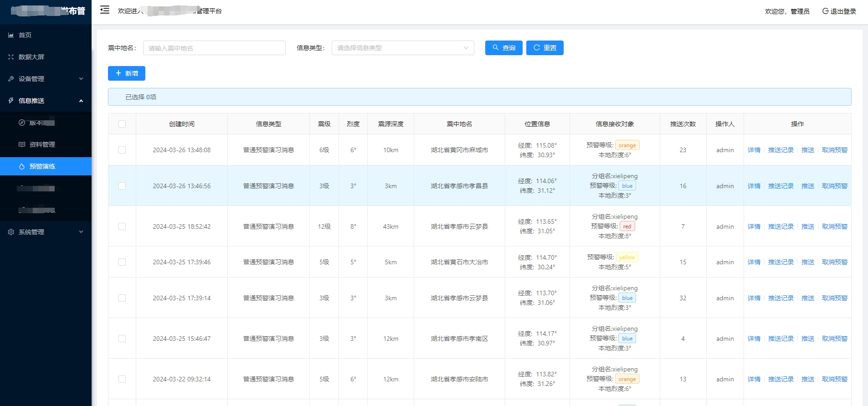Click the 查询 search button
Image resolution: width=868 pixels, height=406 pixels.
(x=504, y=48)
